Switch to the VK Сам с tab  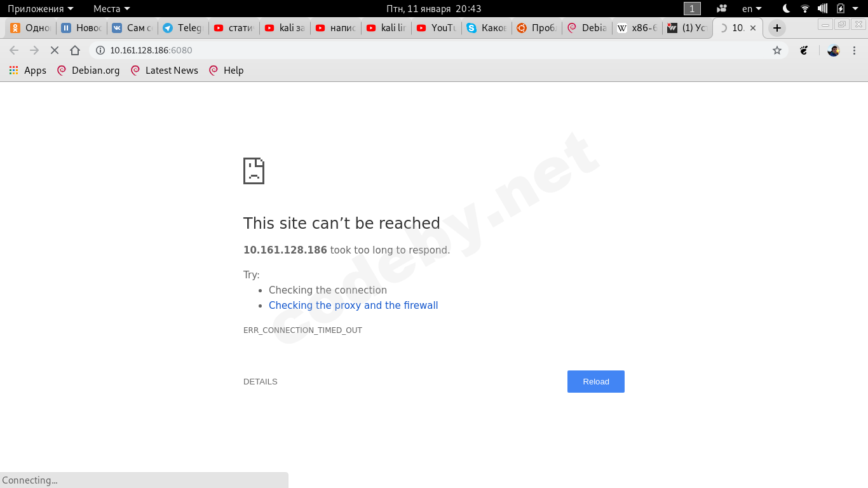click(132, 28)
